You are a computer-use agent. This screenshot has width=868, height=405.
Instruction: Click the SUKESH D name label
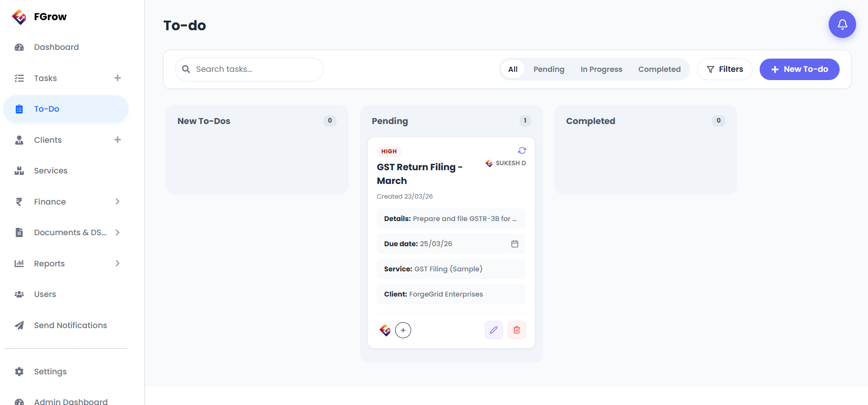coord(511,163)
